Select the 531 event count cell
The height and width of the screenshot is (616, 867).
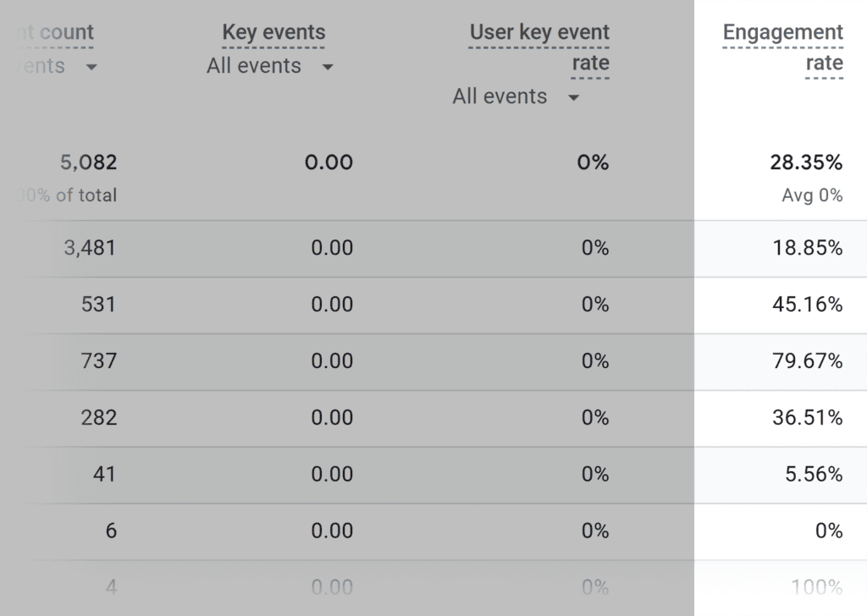pyautogui.click(x=98, y=305)
